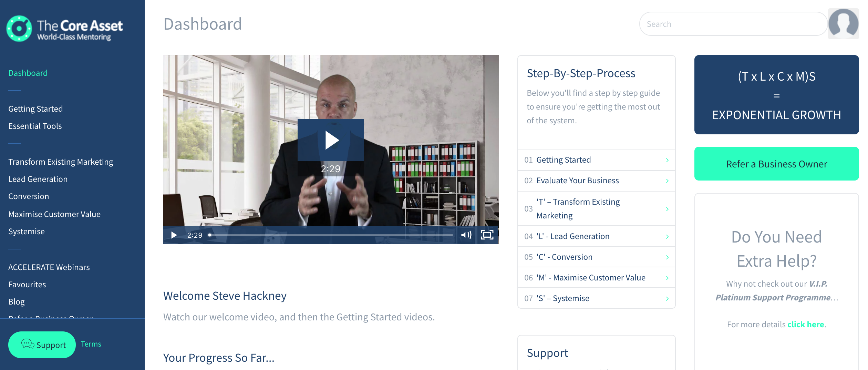Open the 'L' - Lead Generation step arrow
868x370 pixels.
[x=667, y=237]
